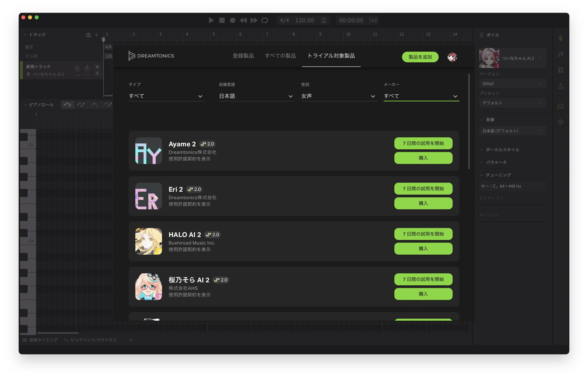Start 7-day trial for Ayame 2
This screenshot has height=379, width=588.
(423, 143)
